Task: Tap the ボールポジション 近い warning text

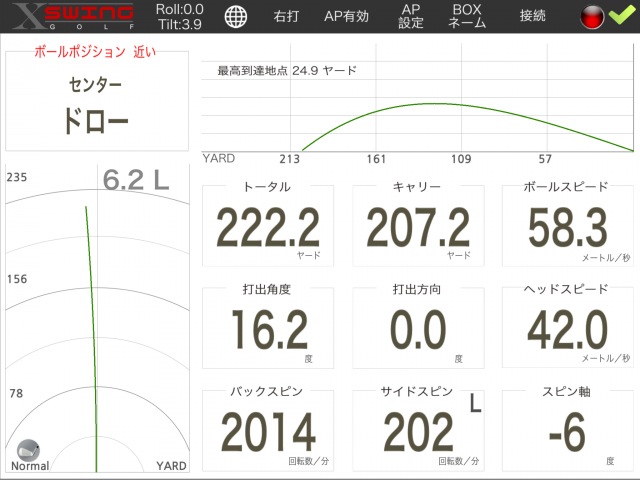Action: 95,52
